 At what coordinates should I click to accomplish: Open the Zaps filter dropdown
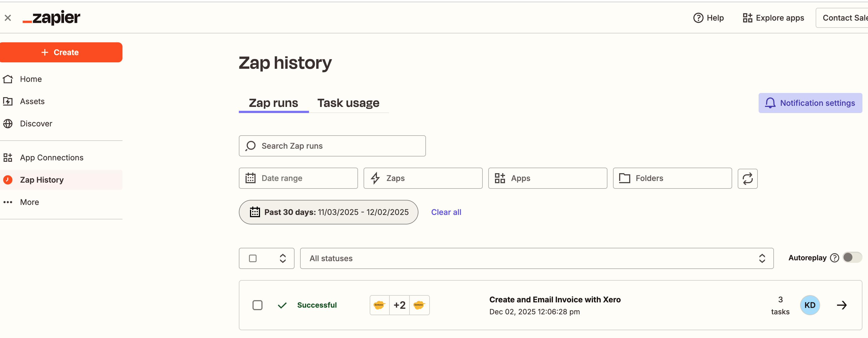pyautogui.click(x=423, y=178)
